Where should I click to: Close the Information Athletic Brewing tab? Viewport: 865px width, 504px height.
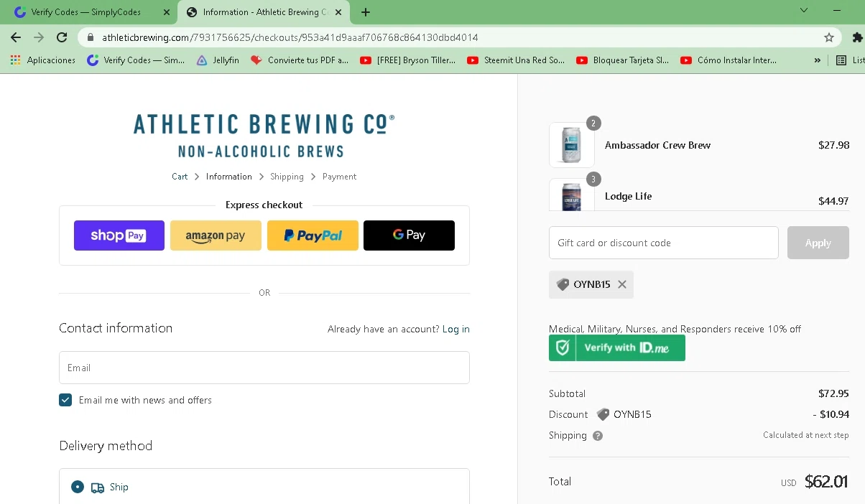pyautogui.click(x=338, y=12)
